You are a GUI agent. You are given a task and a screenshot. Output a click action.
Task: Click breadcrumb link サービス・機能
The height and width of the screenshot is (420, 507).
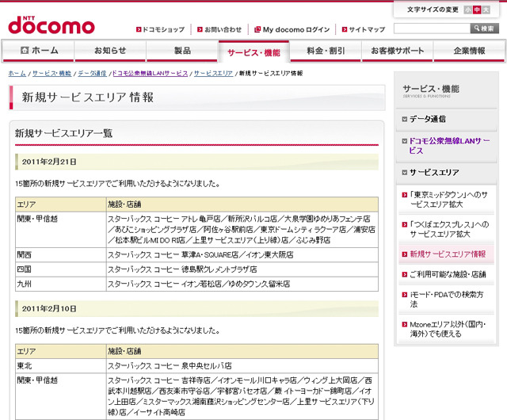(x=51, y=74)
